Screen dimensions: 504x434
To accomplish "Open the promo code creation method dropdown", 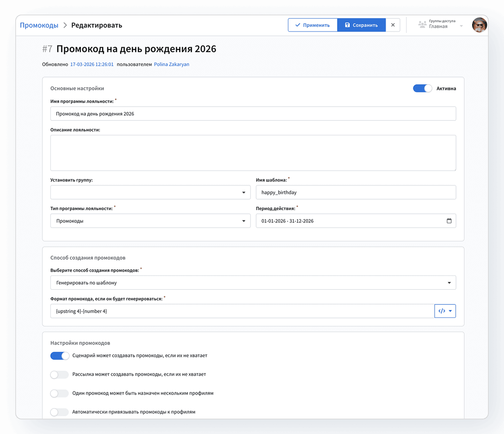I will point(449,282).
